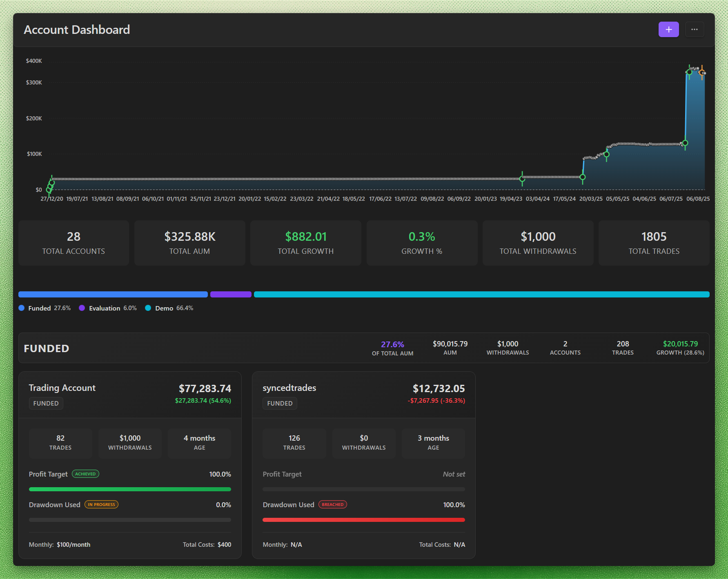The height and width of the screenshot is (579, 728).
Task: Click the blue Funded allocation bar segment
Action: pyautogui.click(x=113, y=294)
